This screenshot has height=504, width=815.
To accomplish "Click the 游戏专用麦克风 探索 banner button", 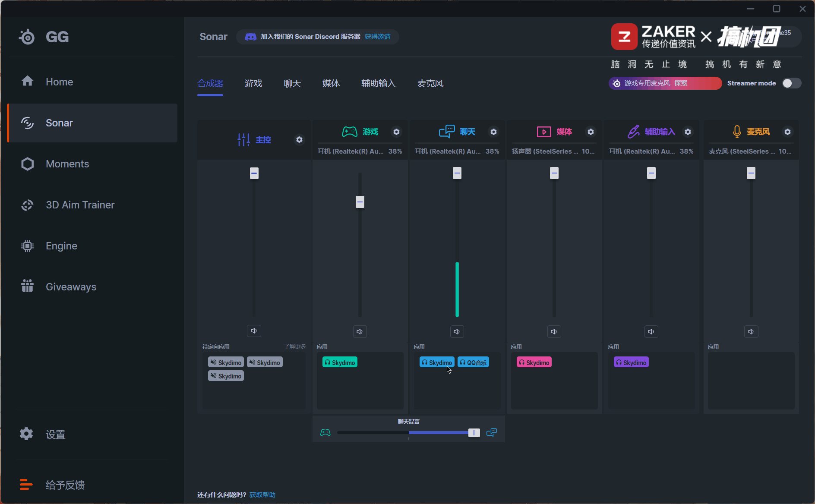I will (665, 83).
